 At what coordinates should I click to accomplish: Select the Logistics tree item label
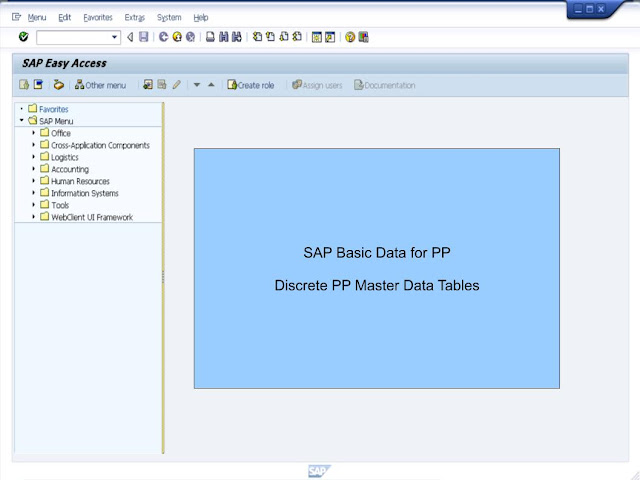pyautogui.click(x=64, y=157)
